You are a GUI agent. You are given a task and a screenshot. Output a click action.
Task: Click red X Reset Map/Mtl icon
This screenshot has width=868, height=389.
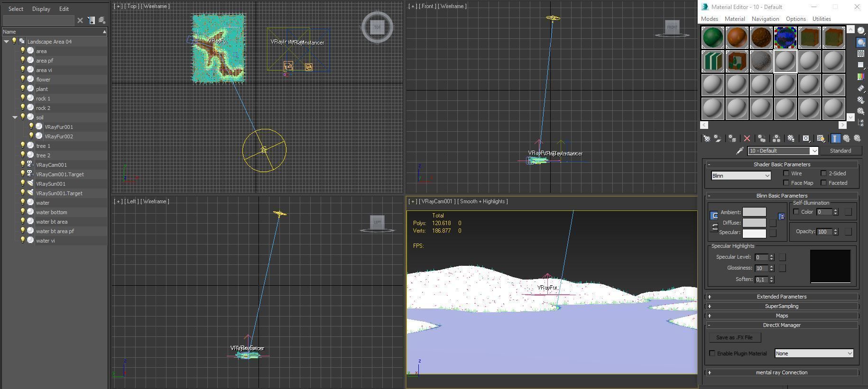click(x=747, y=138)
